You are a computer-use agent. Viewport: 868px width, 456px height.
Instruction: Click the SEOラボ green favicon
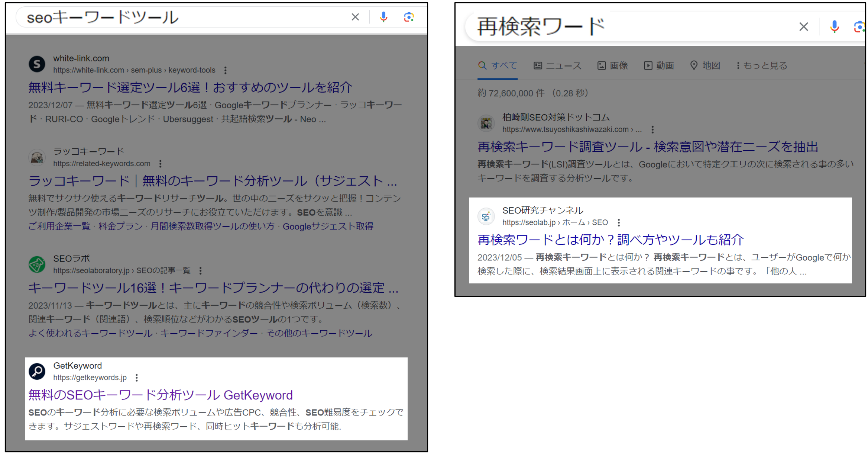pos(37,264)
